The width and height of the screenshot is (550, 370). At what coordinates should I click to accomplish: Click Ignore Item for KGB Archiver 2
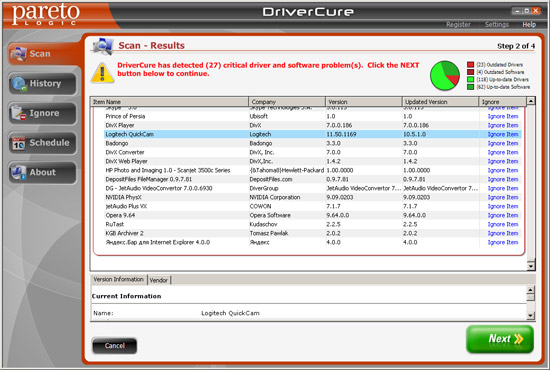[503, 233]
